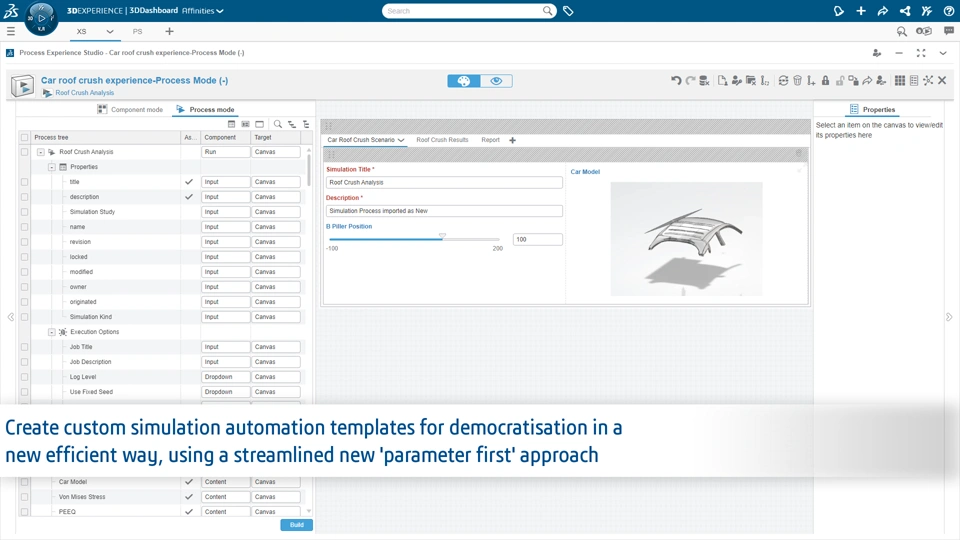Open the Roof Crush Results tab
This screenshot has width=960, height=540.
click(x=442, y=140)
